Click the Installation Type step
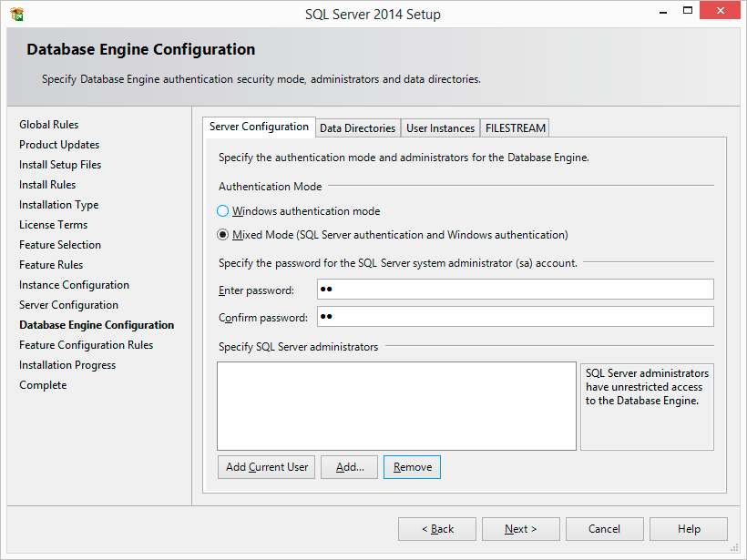The image size is (747, 560). tap(58, 205)
